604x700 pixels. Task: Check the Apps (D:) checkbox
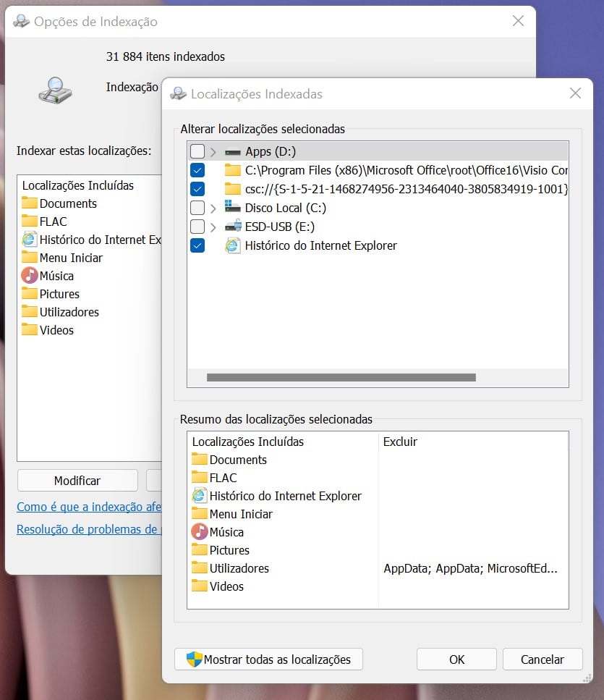click(197, 151)
